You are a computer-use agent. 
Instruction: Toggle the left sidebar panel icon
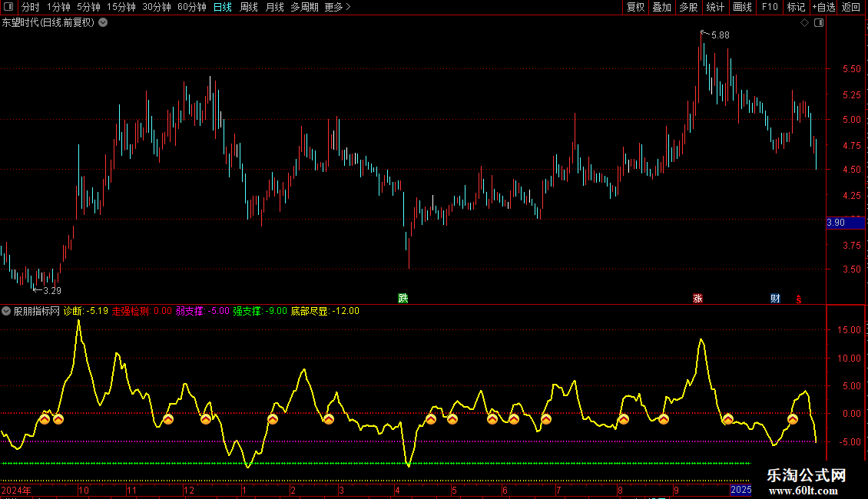click(x=8, y=8)
